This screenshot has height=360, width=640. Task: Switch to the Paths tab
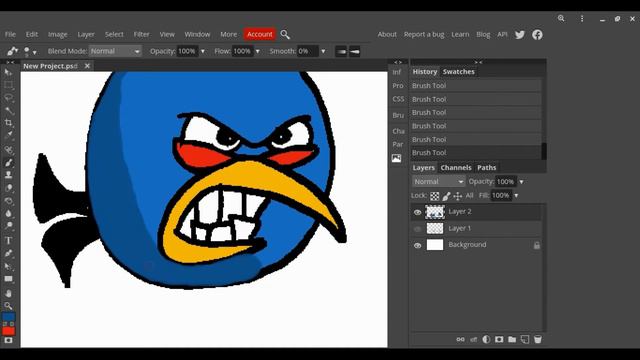click(487, 168)
